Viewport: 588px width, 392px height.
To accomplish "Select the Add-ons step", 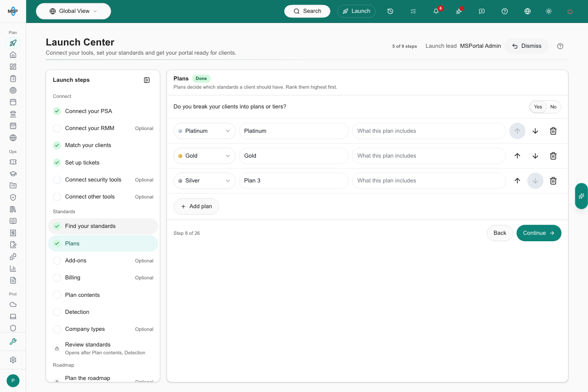I will tap(103, 261).
